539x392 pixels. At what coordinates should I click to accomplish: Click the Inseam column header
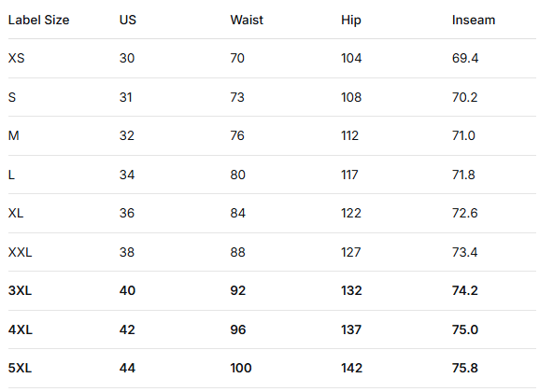(474, 20)
